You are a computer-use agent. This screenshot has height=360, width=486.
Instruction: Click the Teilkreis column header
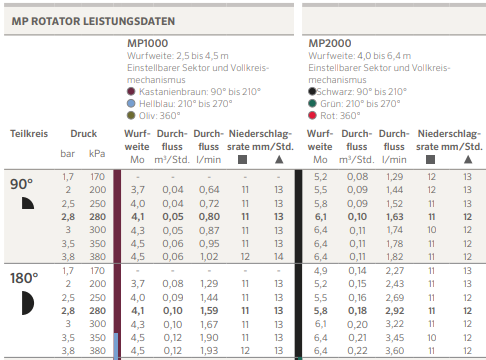29,134
